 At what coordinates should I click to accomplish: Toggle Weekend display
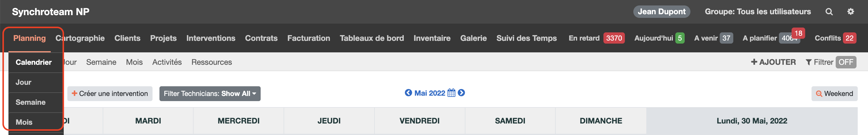pyautogui.click(x=834, y=94)
